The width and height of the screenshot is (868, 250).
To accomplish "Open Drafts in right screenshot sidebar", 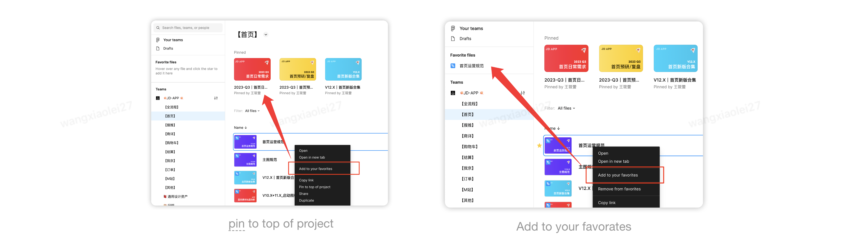I will pos(465,39).
